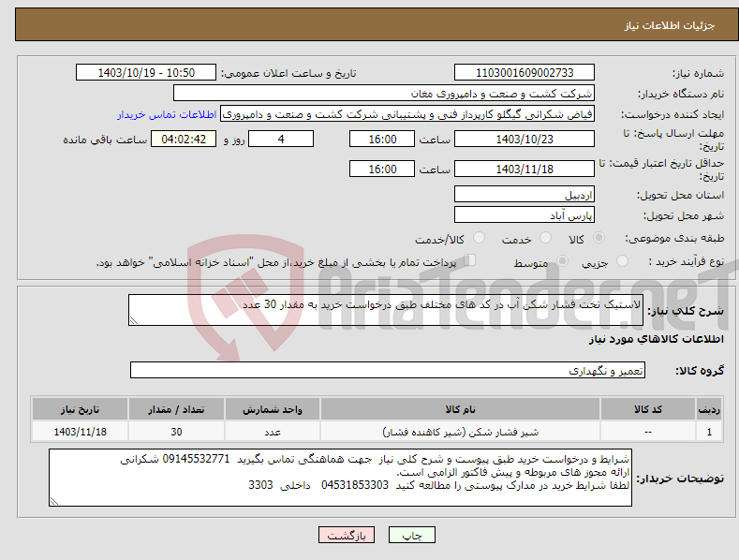The image size is (739, 560).
Task: Select the متوسط purchase type radio
Action: coord(562,260)
